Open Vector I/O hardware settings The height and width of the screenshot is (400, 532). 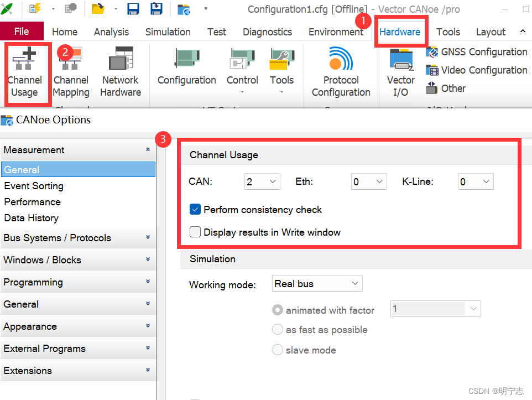(x=401, y=72)
